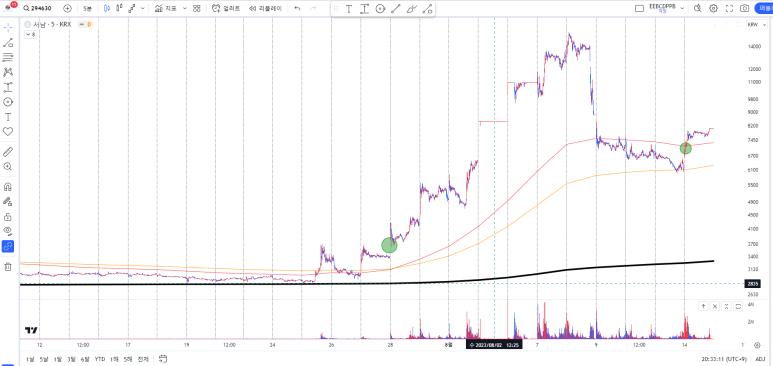Viewport: 773px width, 366px height.
Task: Select the 5날 date range
Action: [44, 359]
